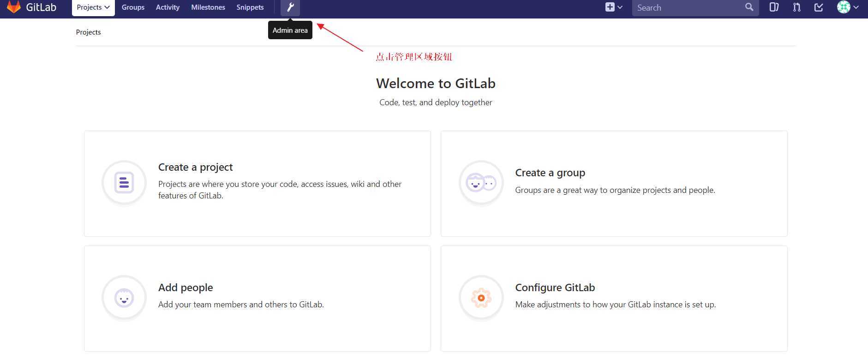
Task: Open the to-do checkmark icon
Action: (x=819, y=7)
